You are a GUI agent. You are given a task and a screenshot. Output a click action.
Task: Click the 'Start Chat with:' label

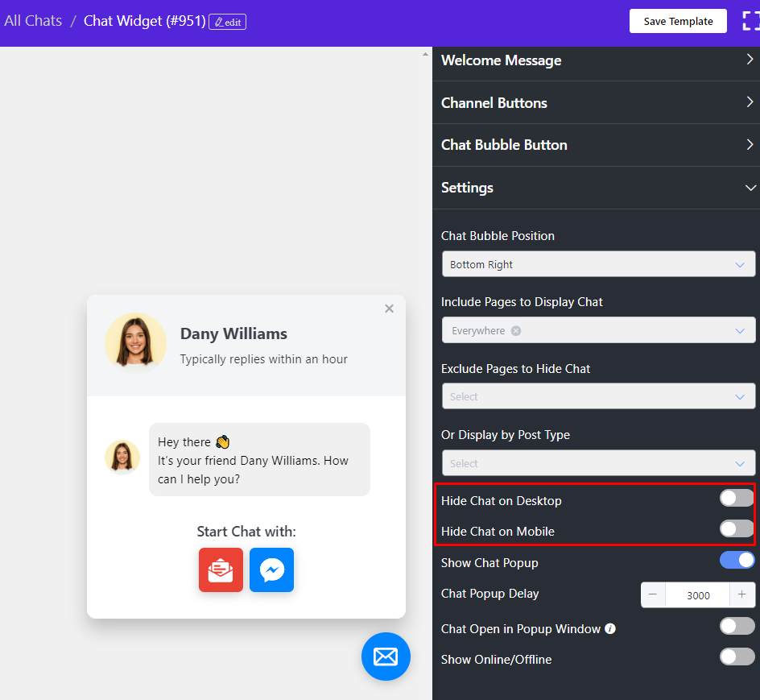coord(246,531)
